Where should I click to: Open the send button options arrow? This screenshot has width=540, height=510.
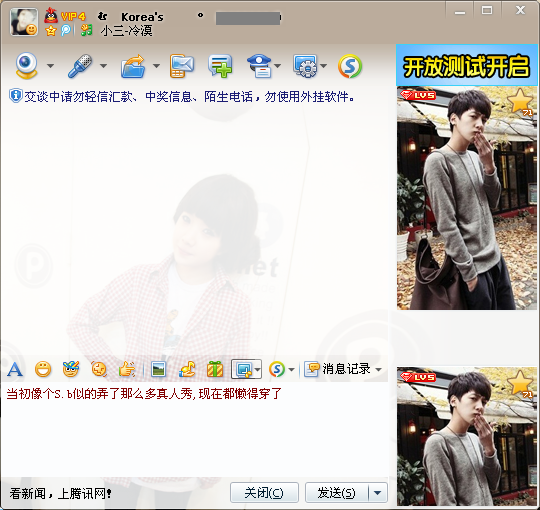[x=378, y=493]
